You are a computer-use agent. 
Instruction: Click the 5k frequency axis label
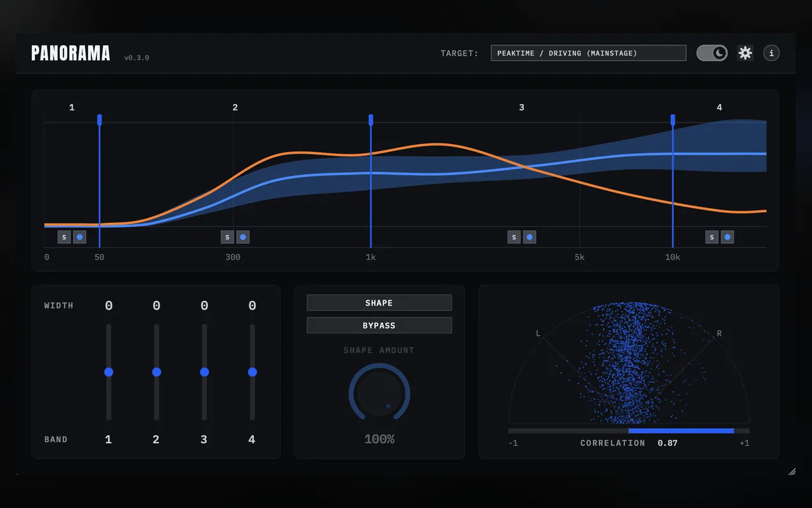coord(580,257)
